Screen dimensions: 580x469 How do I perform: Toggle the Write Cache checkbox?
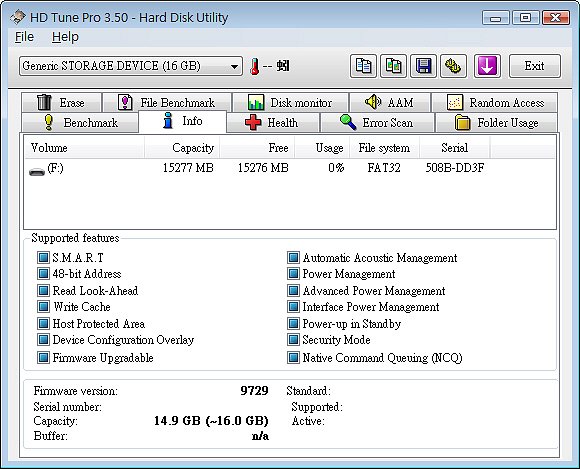(43, 307)
